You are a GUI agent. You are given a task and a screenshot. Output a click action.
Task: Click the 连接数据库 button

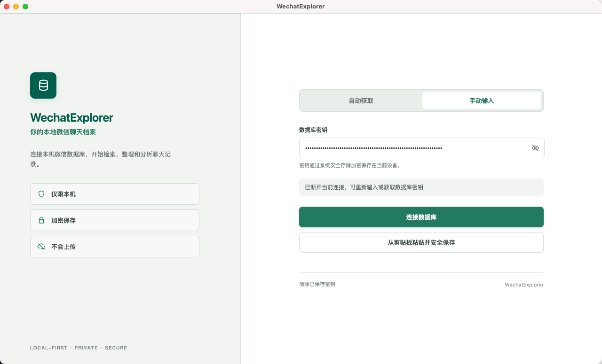click(x=421, y=217)
